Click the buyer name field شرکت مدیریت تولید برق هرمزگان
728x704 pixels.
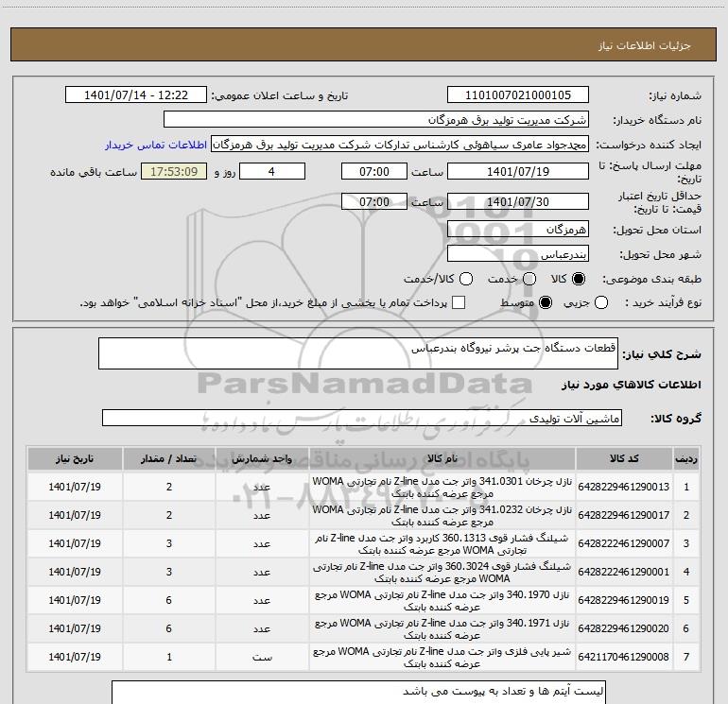point(376,120)
